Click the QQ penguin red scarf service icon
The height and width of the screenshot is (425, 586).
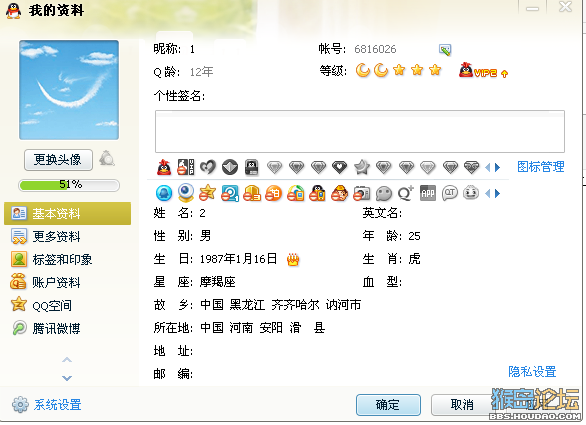(164, 167)
